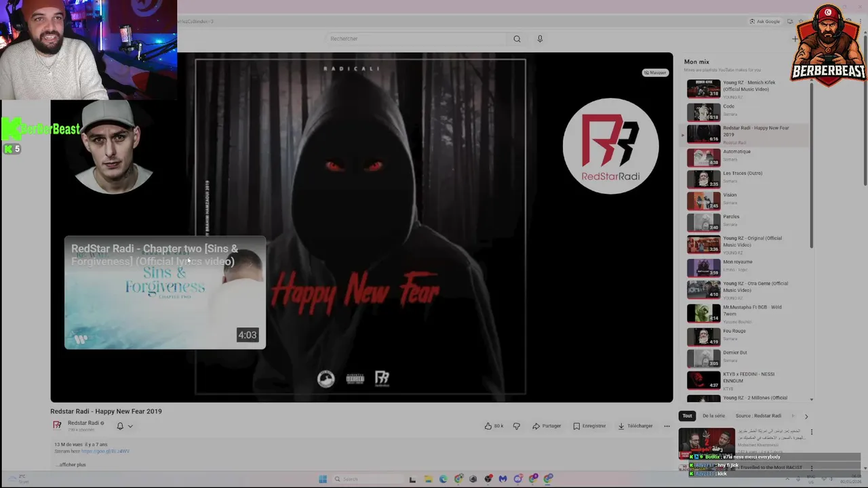Open Redstar Radi channel avatar below video
The width and height of the screenshot is (868, 488).
pyautogui.click(x=58, y=426)
